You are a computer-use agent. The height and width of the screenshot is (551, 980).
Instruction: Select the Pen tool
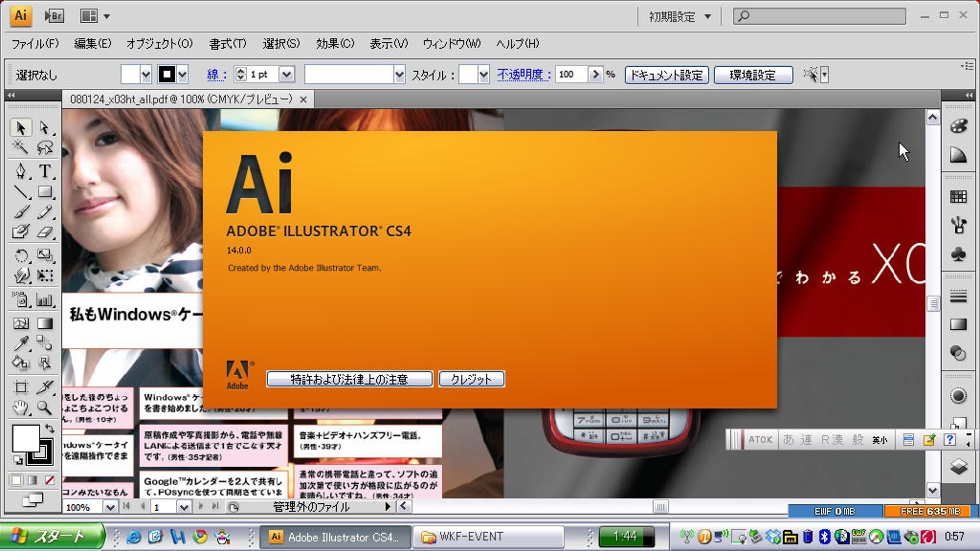21,170
